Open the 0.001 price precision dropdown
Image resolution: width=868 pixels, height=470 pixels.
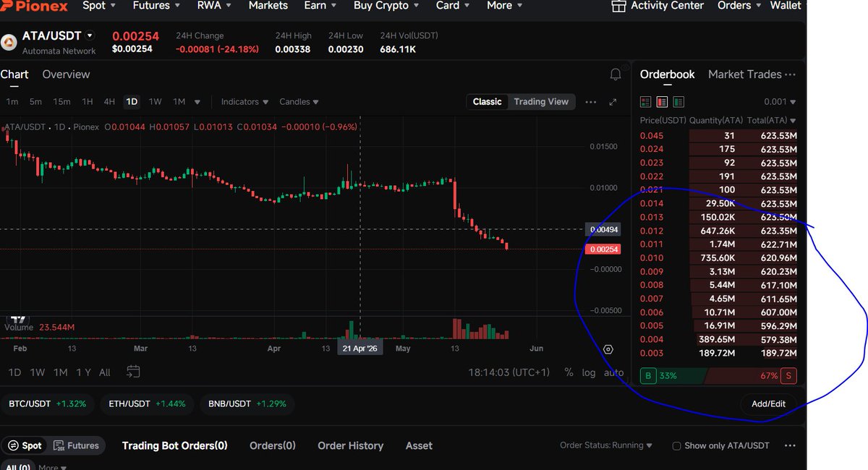(x=780, y=102)
